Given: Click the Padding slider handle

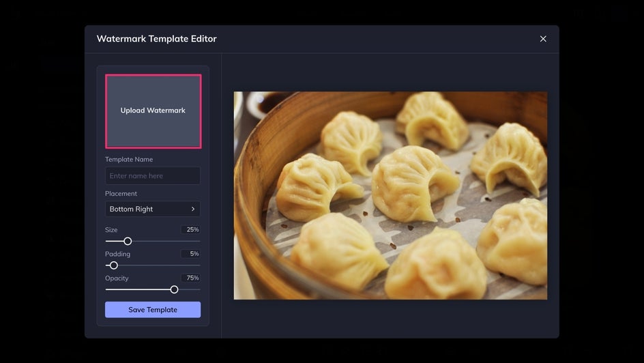Looking at the screenshot, I should click(114, 265).
